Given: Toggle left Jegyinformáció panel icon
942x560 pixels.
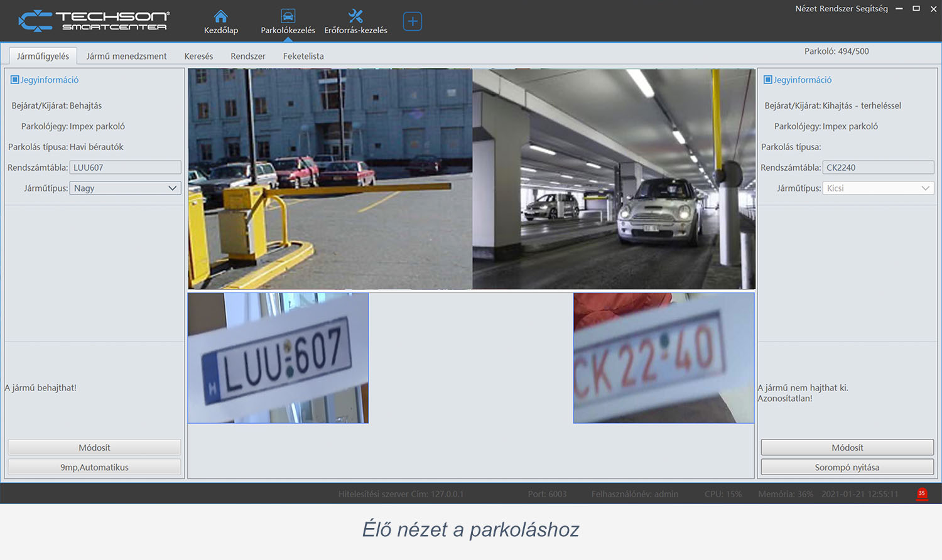Looking at the screenshot, I should (15, 80).
